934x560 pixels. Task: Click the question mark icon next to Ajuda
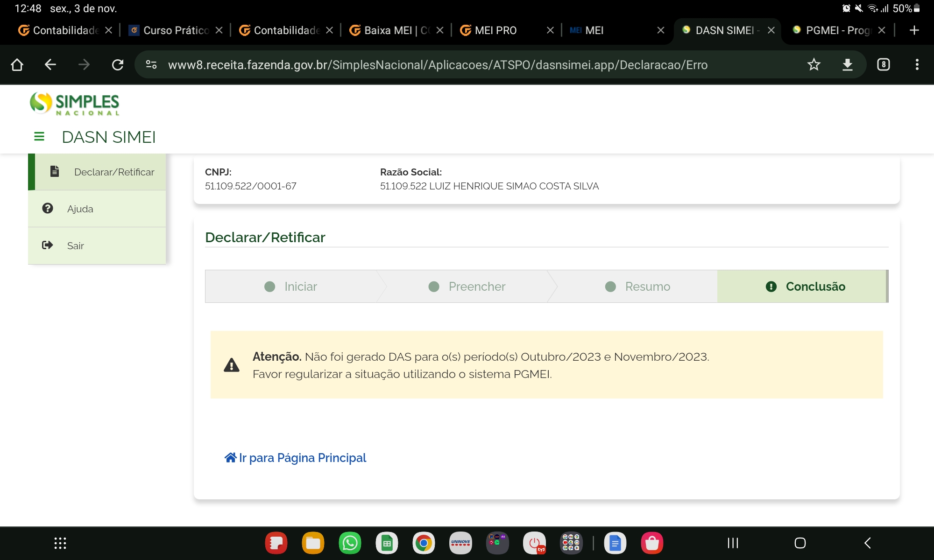(x=48, y=208)
